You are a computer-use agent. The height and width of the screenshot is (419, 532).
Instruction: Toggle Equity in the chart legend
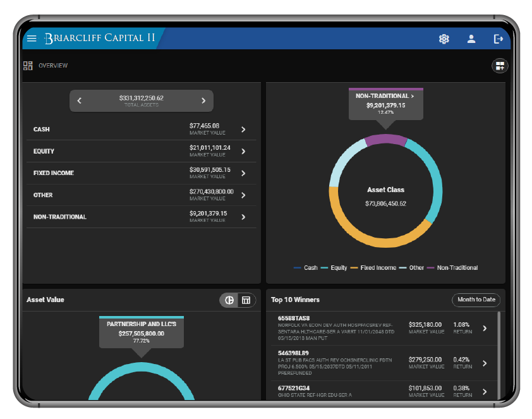(334, 268)
